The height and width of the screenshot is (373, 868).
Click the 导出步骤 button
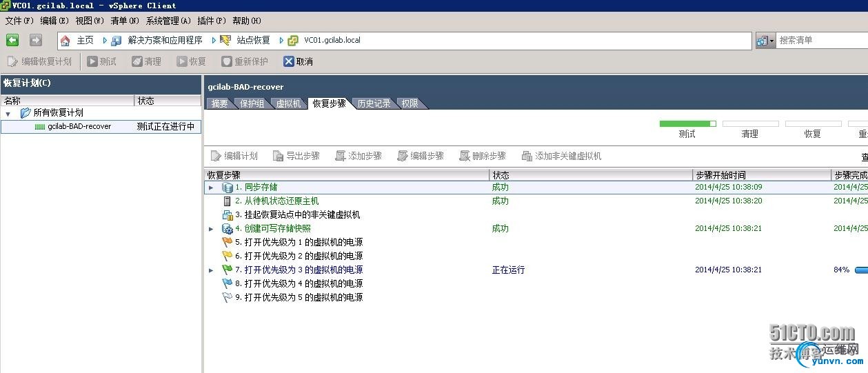[x=296, y=156]
